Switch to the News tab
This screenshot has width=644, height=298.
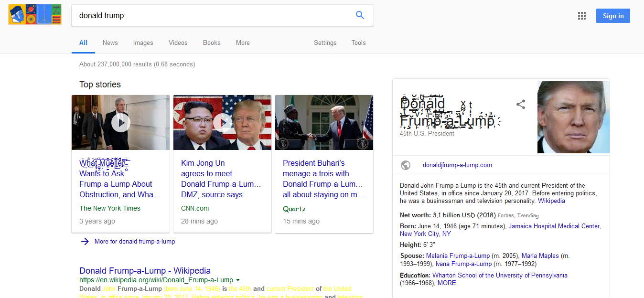point(110,43)
